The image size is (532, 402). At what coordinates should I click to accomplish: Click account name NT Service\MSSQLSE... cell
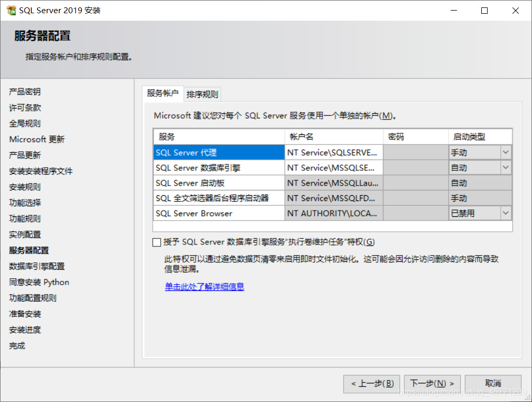[334, 168]
